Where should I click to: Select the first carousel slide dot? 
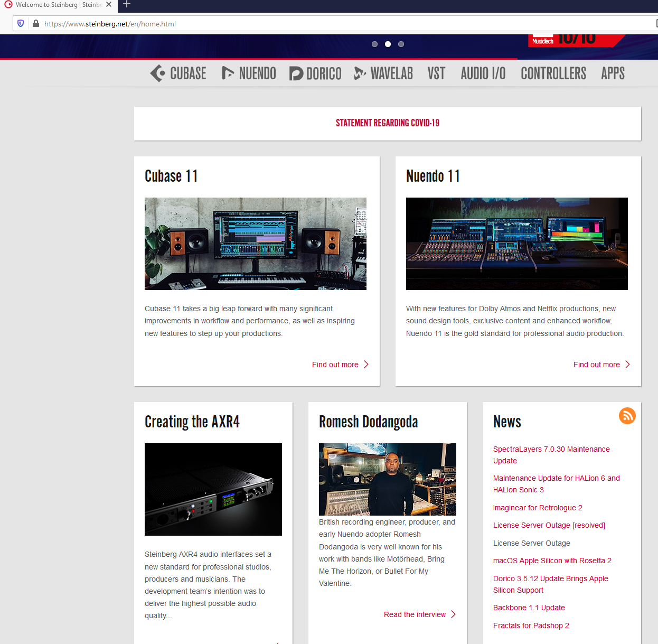click(374, 44)
